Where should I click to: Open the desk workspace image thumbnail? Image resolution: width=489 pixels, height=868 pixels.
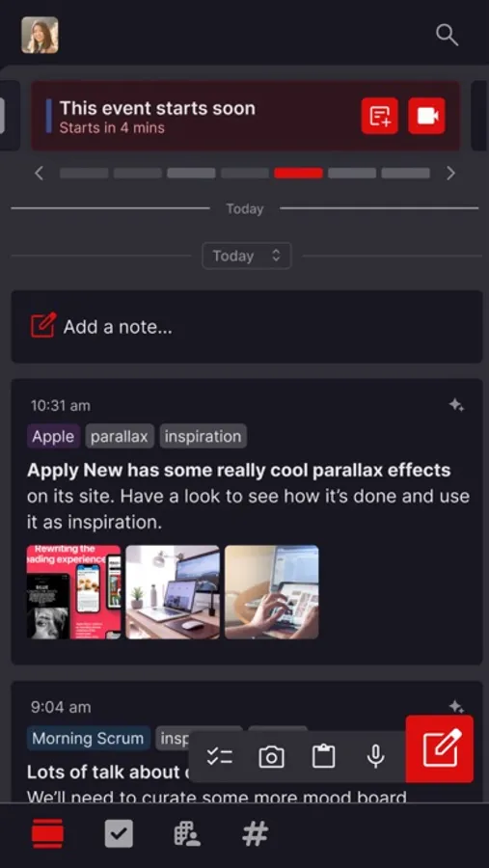click(x=173, y=592)
